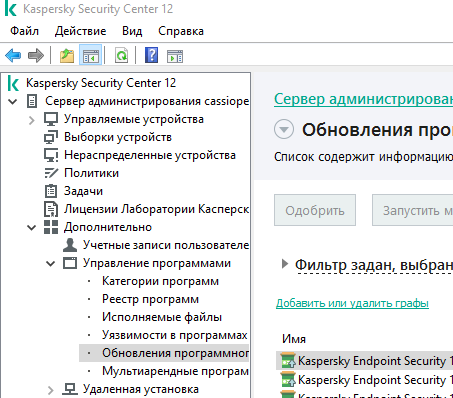This screenshot has height=398, width=453.
Task: Click the Имя column header
Action: point(294,339)
